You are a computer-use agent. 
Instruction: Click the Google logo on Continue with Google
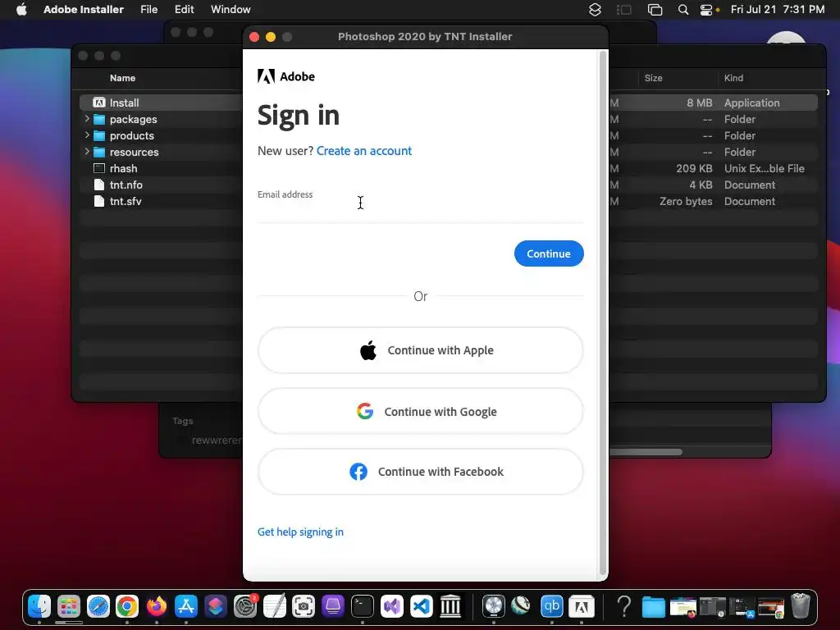[x=365, y=412]
